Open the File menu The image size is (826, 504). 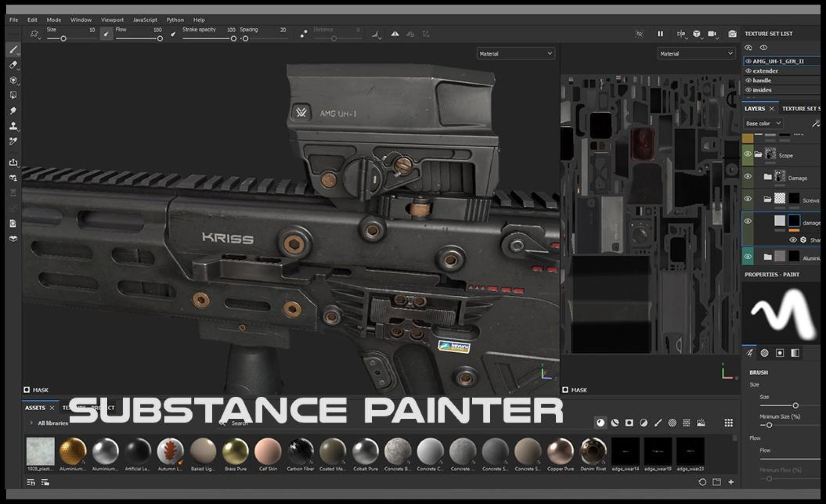click(x=14, y=20)
